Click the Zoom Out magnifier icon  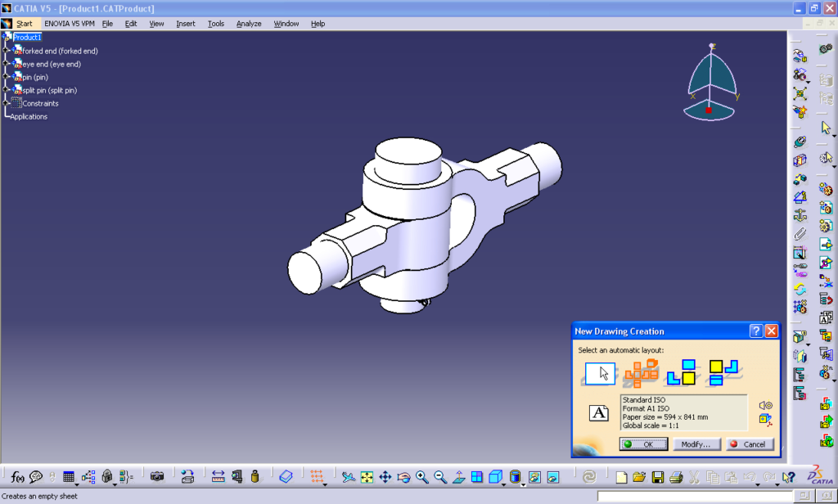(x=440, y=477)
